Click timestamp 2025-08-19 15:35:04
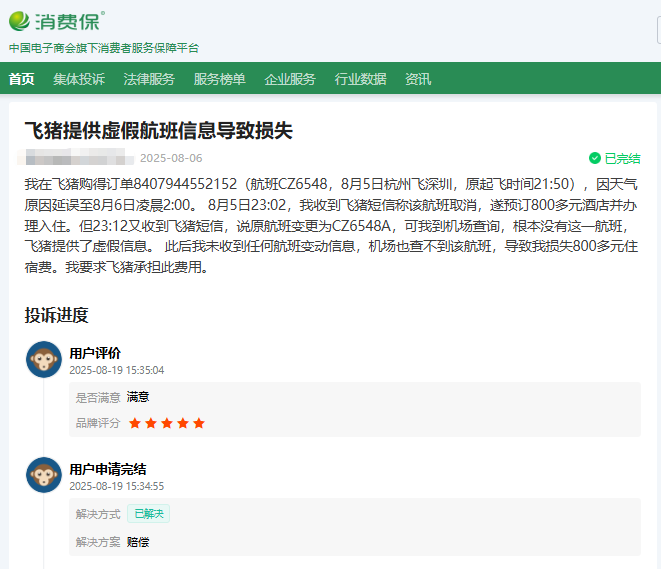661x569 pixels. (x=117, y=370)
